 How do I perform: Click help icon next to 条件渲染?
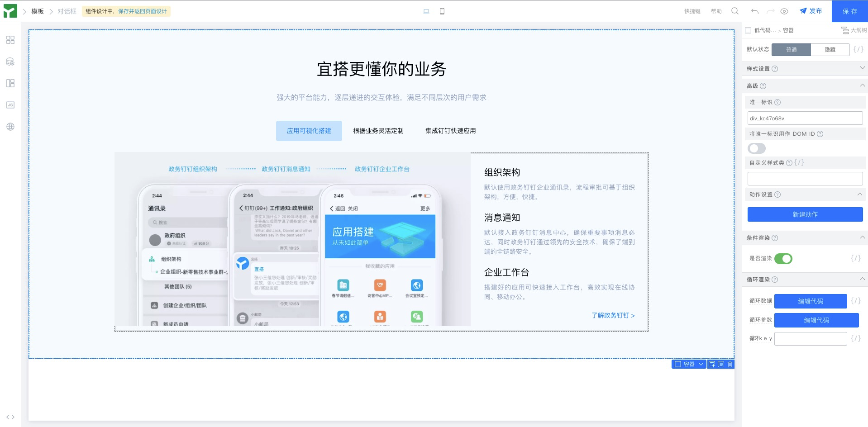(775, 238)
